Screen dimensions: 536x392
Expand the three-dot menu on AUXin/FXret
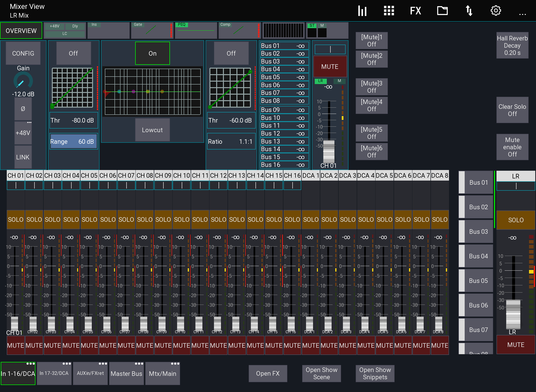coord(103,364)
